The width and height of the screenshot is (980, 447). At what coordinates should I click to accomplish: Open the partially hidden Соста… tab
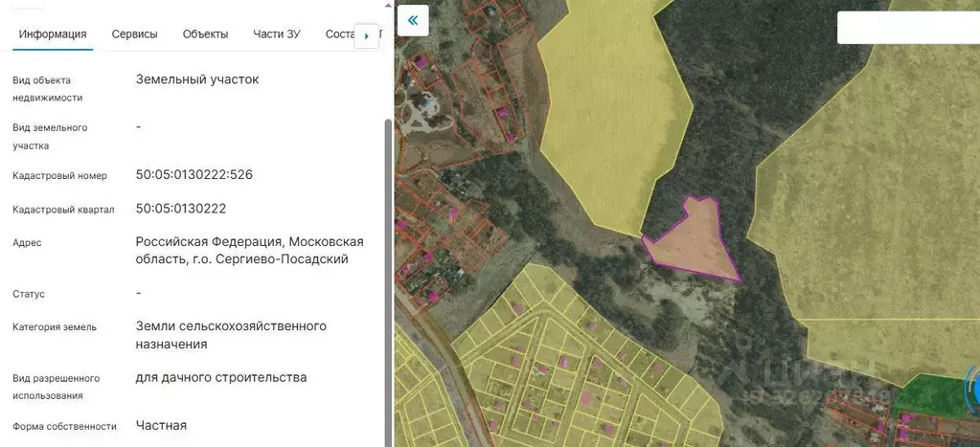339,34
